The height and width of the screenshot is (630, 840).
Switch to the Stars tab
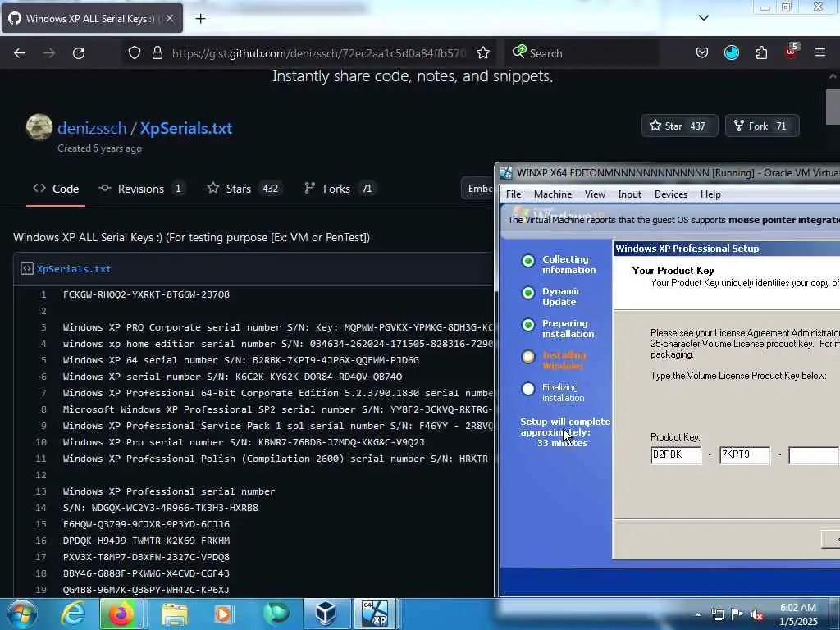click(x=244, y=189)
